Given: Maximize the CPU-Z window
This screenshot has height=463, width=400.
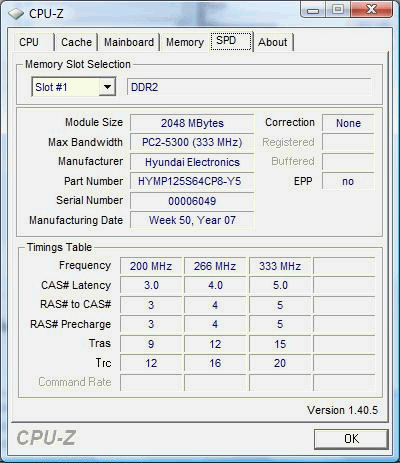Looking at the screenshot, I should pyautogui.click(x=337, y=10).
